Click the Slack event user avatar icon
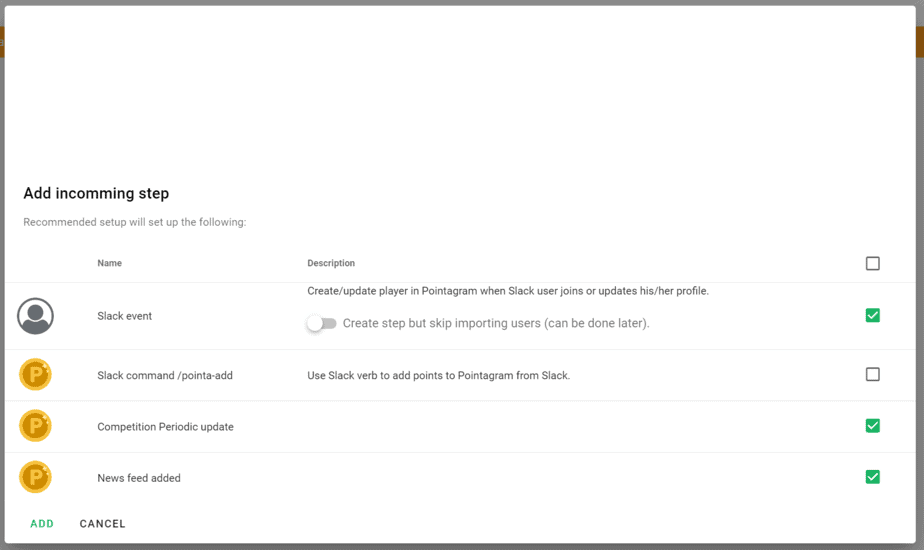Viewport: 924px width, 550px height. coord(35,316)
